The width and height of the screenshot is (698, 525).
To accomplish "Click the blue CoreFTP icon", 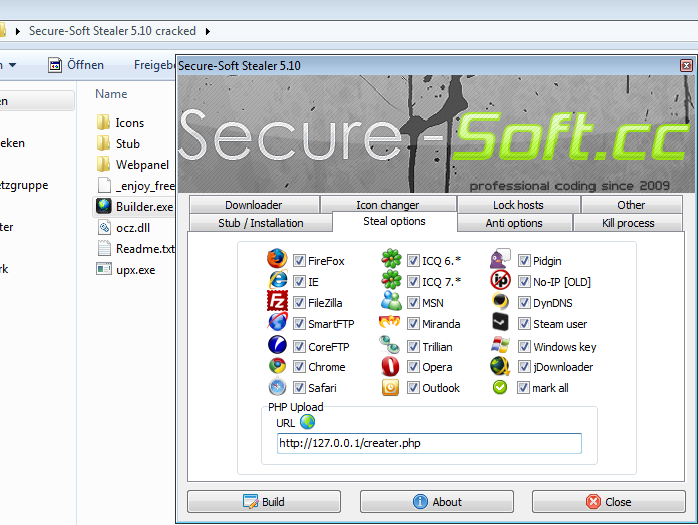I will pos(277,345).
